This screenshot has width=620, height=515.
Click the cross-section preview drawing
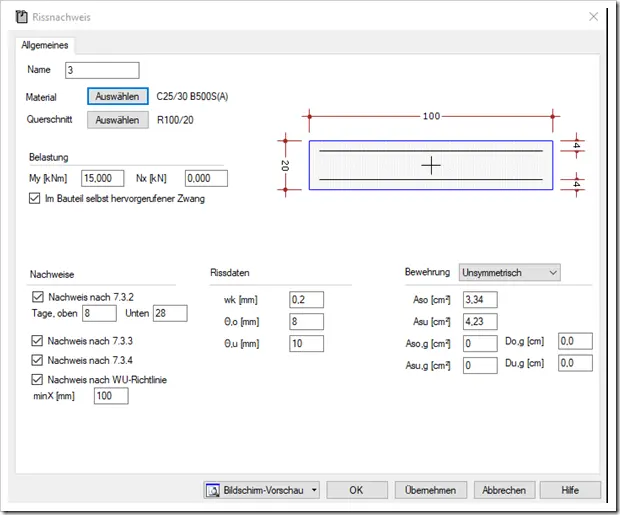[431, 165]
